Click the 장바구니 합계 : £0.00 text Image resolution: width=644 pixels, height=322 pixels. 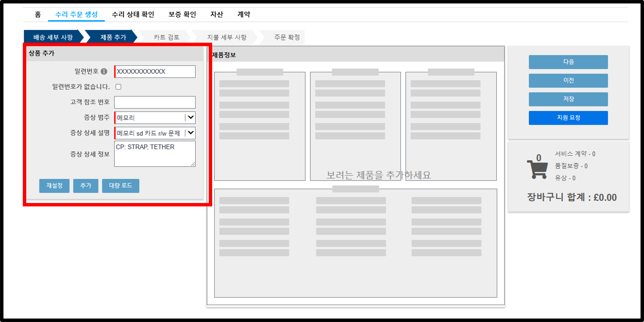(572, 197)
